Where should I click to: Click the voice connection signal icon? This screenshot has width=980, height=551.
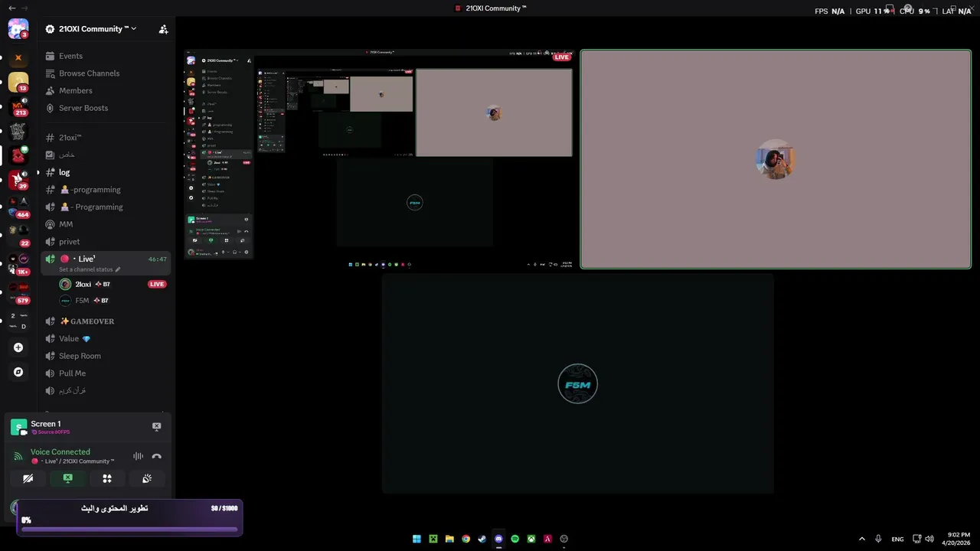pyautogui.click(x=18, y=457)
